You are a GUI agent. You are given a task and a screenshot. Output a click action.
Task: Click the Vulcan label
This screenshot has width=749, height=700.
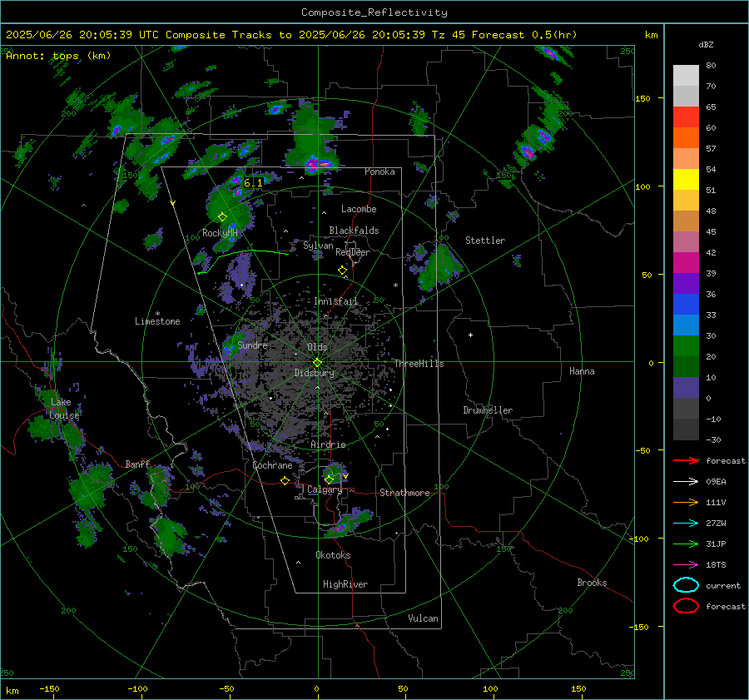423,618
